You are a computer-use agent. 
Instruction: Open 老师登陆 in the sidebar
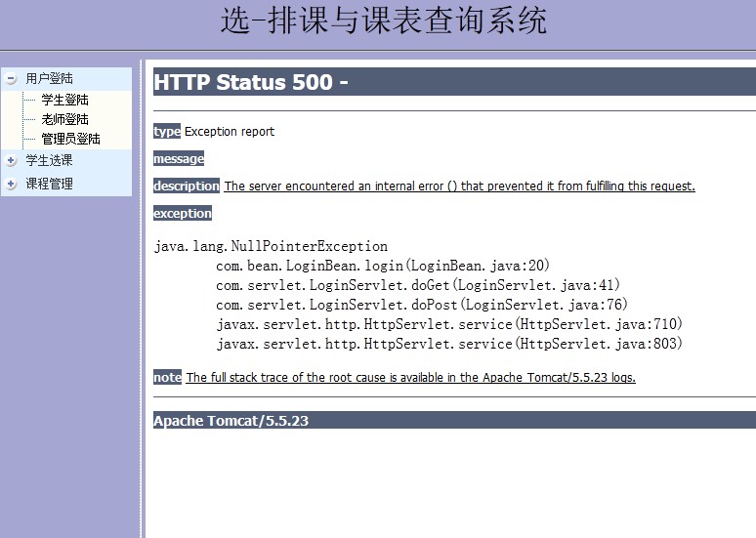pyautogui.click(x=64, y=119)
